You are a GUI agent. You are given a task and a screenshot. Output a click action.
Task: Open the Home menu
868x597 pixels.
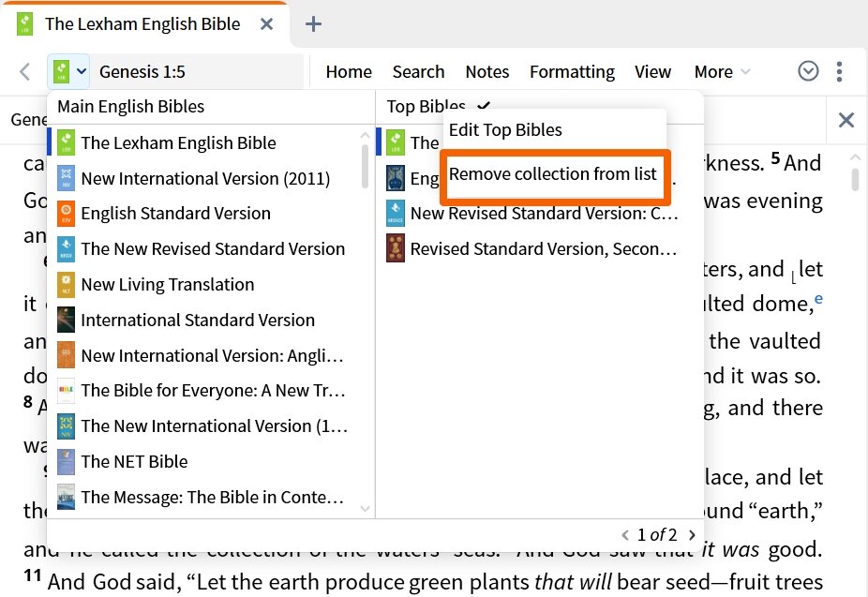[349, 72]
